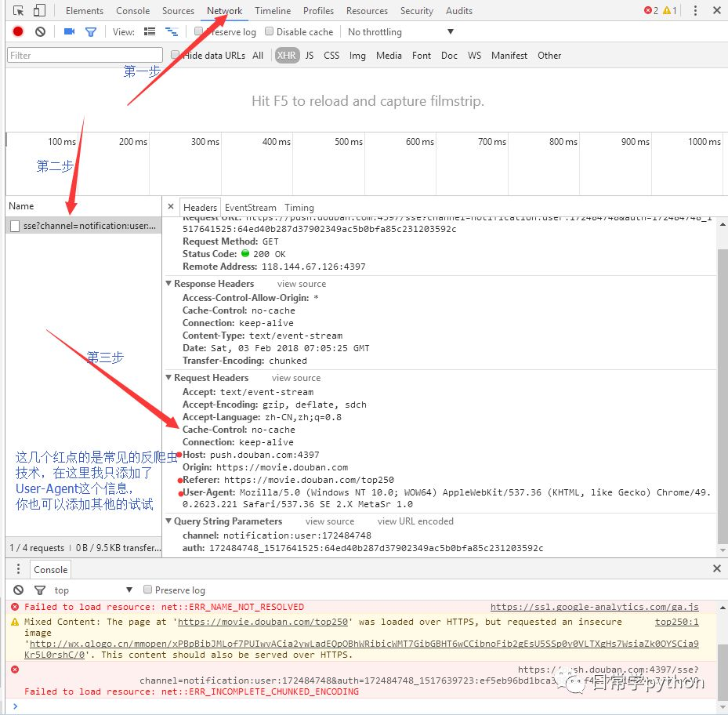Image resolution: width=728 pixels, height=715 pixels.
Task: Close the request details pane
Action: [x=171, y=207]
